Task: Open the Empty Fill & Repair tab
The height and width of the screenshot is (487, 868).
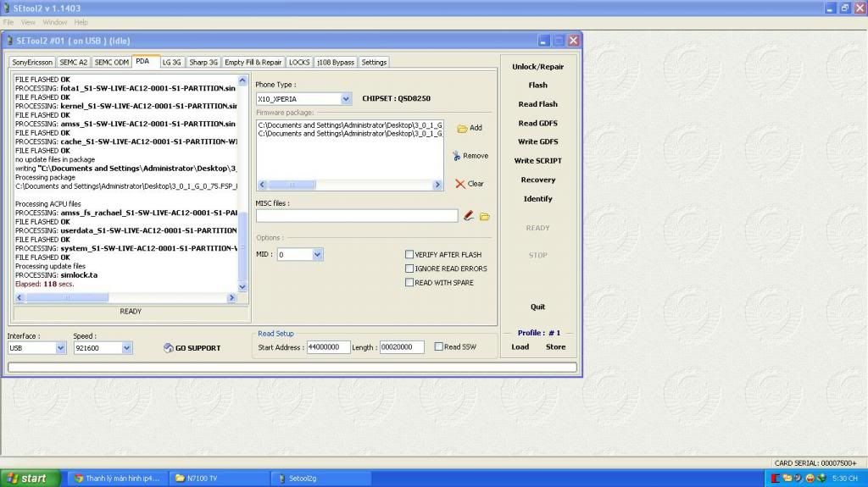Action: (253, 63)
